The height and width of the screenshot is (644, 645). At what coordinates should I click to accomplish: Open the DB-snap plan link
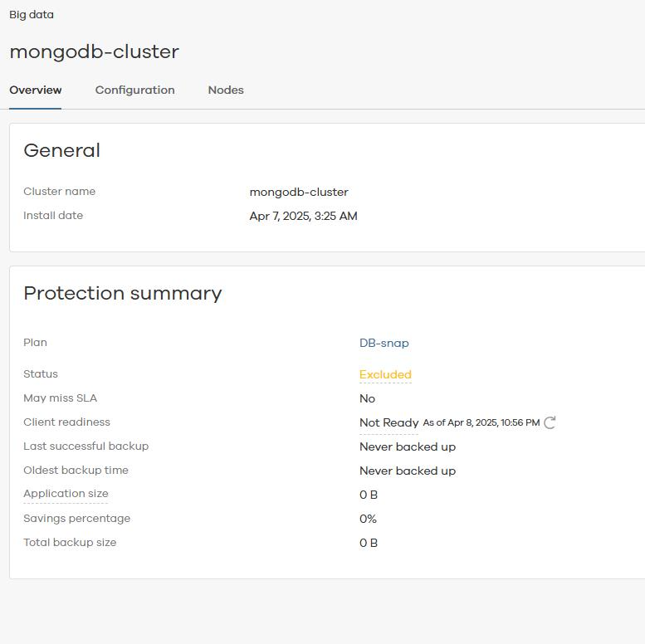pos(384,343)
